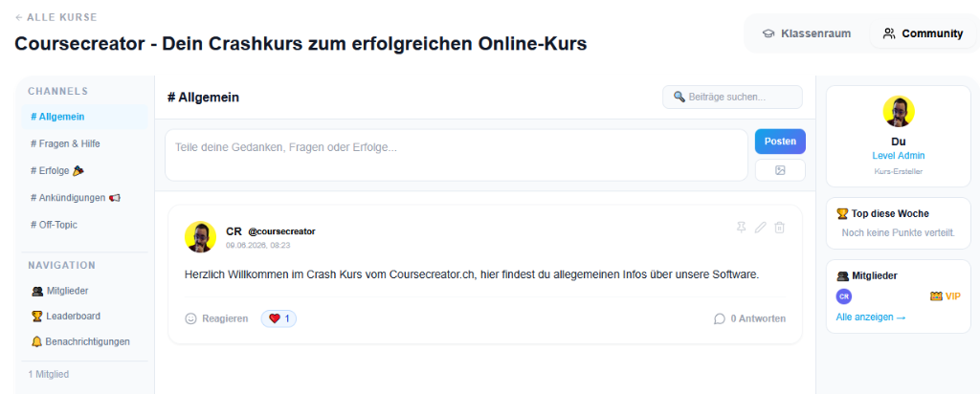This screenshot has width=980, height=394.
Task: Attach an image via the picture icon button
Action: tap(780, 170)
